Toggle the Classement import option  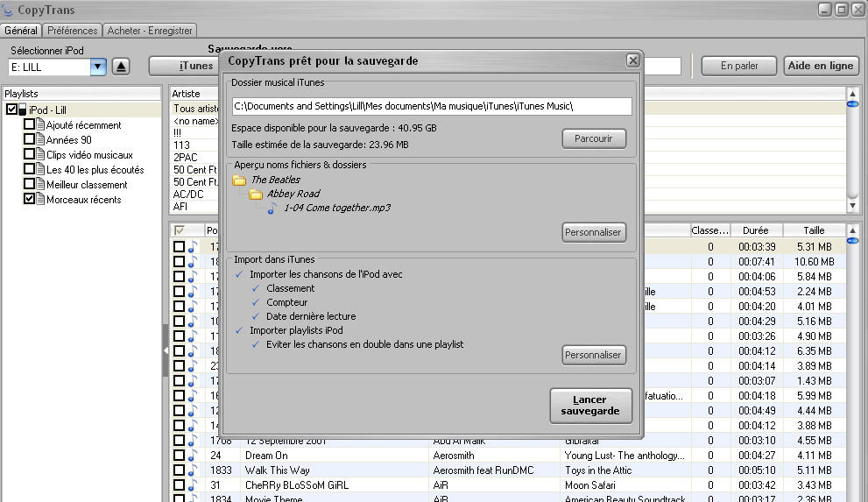[256, 288]
